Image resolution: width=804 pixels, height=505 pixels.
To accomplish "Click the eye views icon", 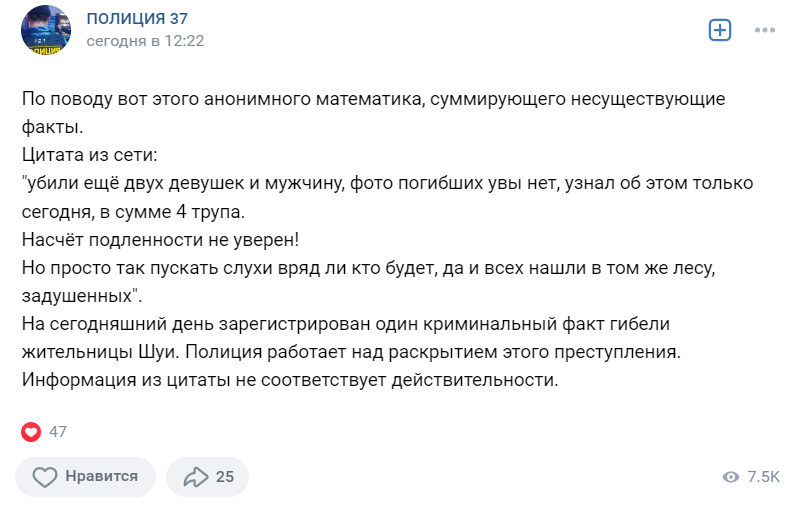I will tap(731, 477).
